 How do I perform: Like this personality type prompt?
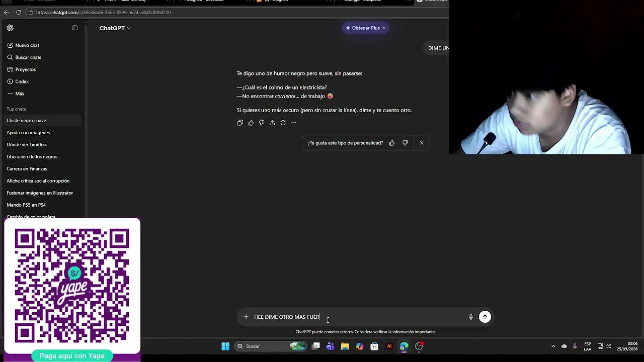(392, 143)
